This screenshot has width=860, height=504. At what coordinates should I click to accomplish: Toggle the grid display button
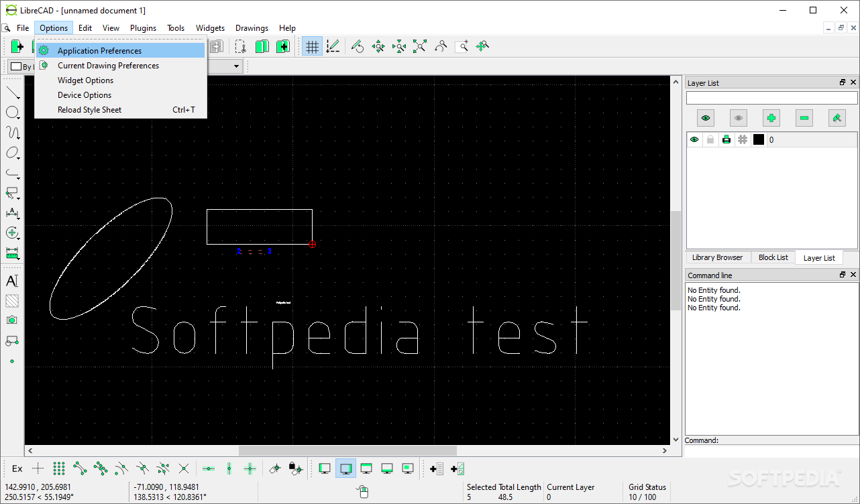(312, 46)
